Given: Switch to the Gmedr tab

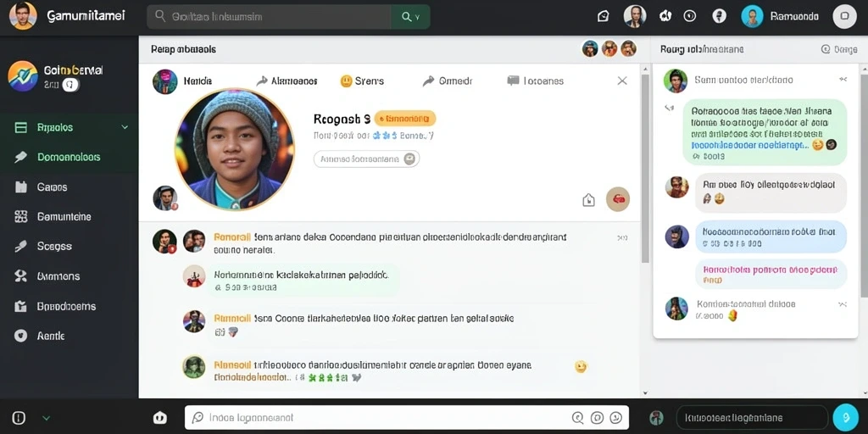Looking at the screenshot, I should point(448,81).
